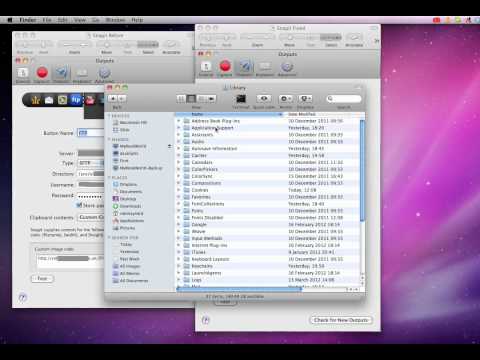Click the Finder search field

(344, 99)
